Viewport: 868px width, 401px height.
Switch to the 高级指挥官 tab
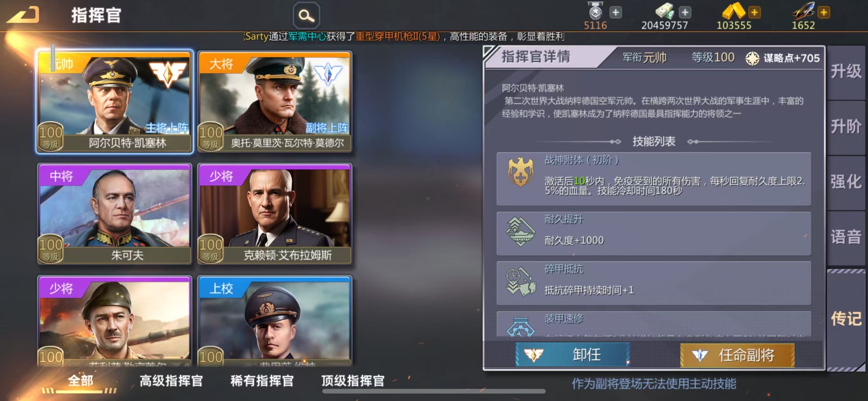click(x=171, y=380)
